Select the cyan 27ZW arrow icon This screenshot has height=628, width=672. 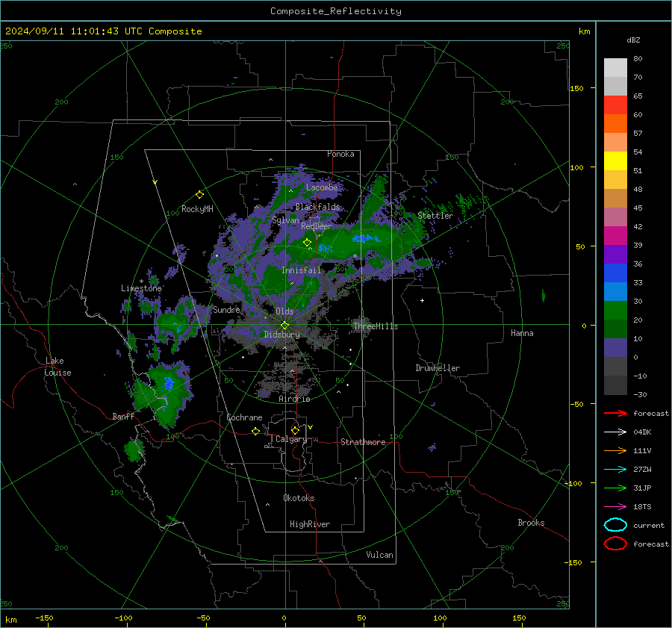[x=615, y=469]
